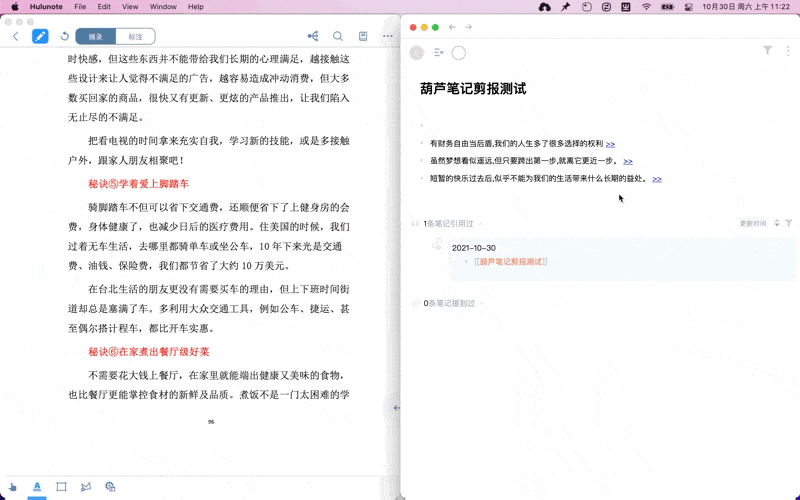Screen dimensions: 800x500
Task: Click bullet of 短暂的快乐过去后 note line
Action: pyautogui.click(x=422, y=179)
